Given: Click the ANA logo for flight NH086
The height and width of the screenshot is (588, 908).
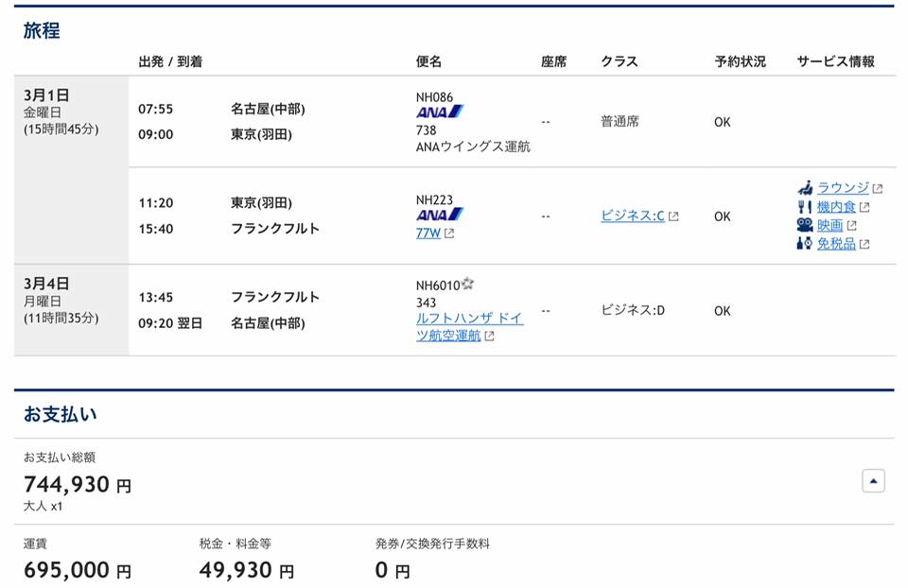Looking at the screenshot, I should (x=440, y=112).
